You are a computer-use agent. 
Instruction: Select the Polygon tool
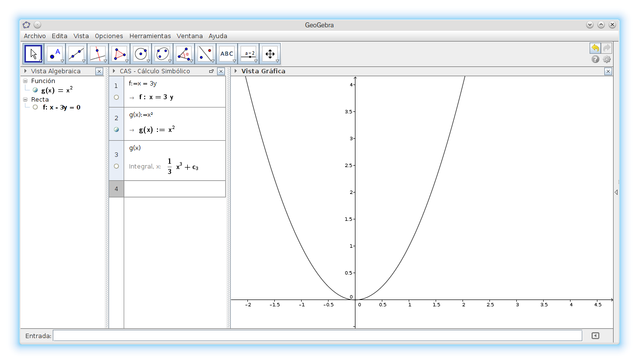click(x=119, y=54)
